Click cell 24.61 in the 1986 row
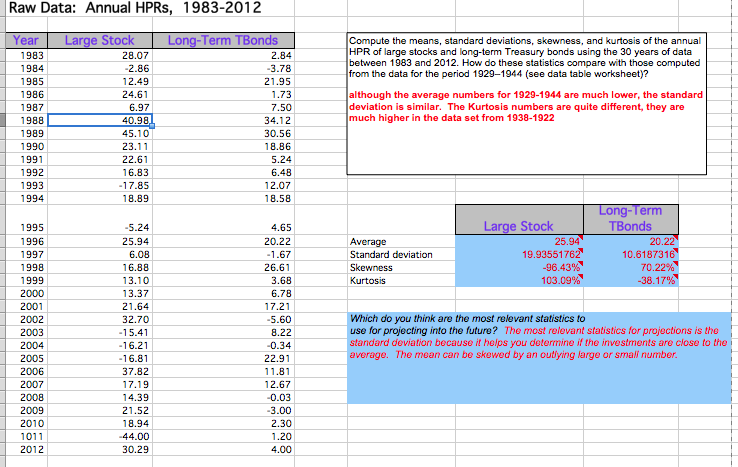 pyautogui.click(x=100, y=95)
